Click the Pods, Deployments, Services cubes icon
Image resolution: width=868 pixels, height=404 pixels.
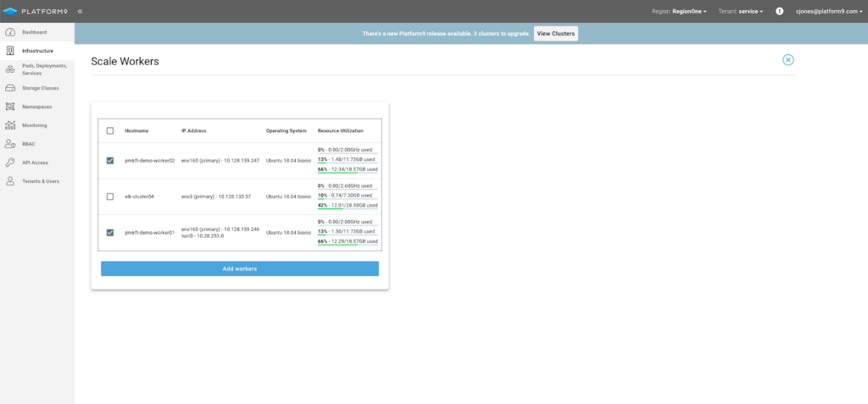pos(10,69)
